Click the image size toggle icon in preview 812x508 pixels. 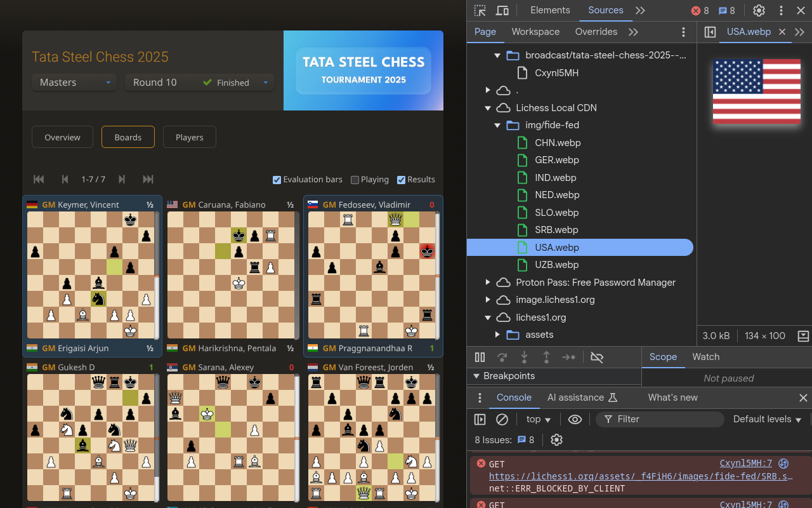[803, 335]
